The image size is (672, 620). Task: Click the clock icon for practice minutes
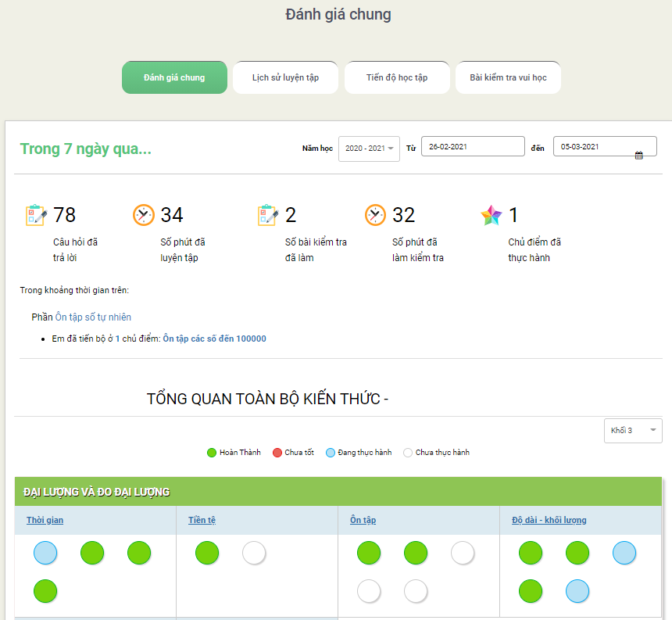pyautogui.click(x=144, y=215)
